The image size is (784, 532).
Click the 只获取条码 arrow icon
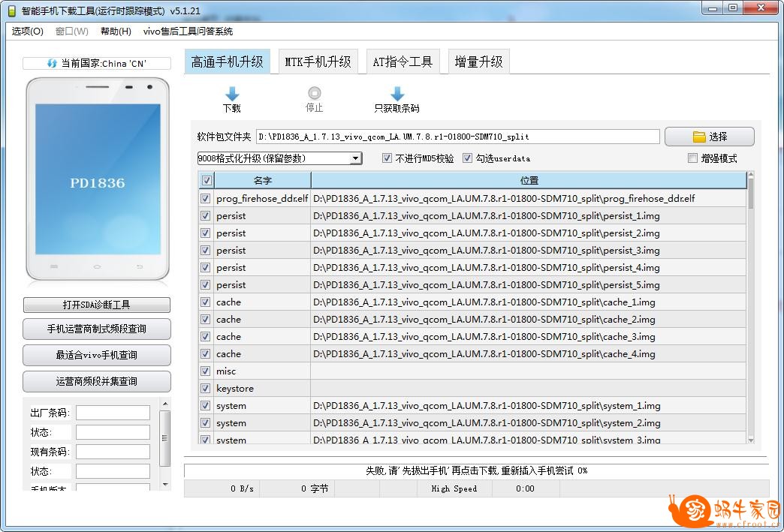(x=397, y=93)
